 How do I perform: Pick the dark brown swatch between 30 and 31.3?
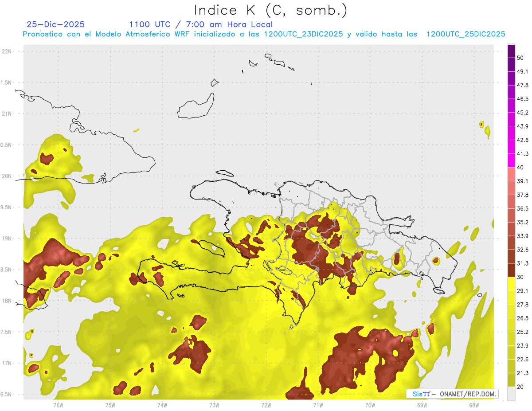[511, 270]
